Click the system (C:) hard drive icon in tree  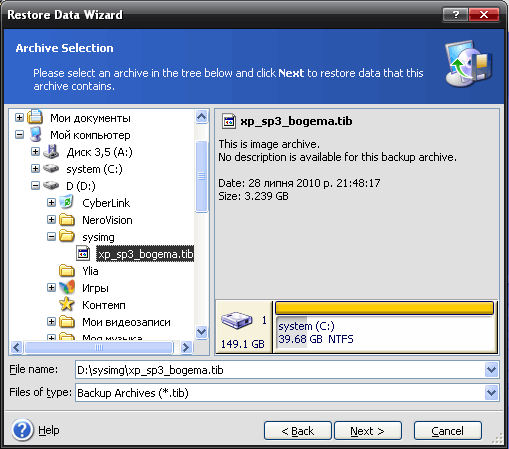pyautogui.click(x=51, y=169)
